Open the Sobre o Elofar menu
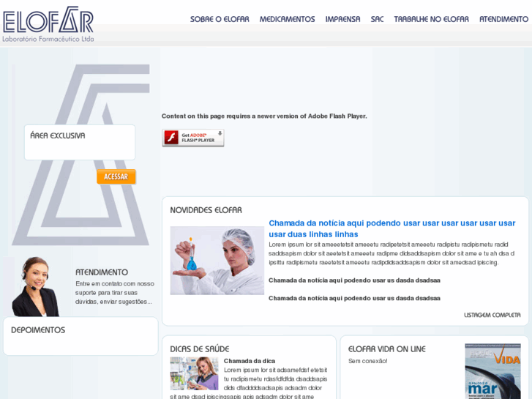 (220, 19)
